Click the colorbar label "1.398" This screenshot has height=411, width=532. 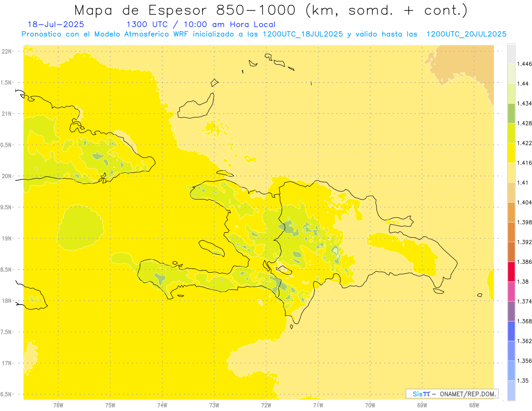pyautogui.click(x=525, y=222)
